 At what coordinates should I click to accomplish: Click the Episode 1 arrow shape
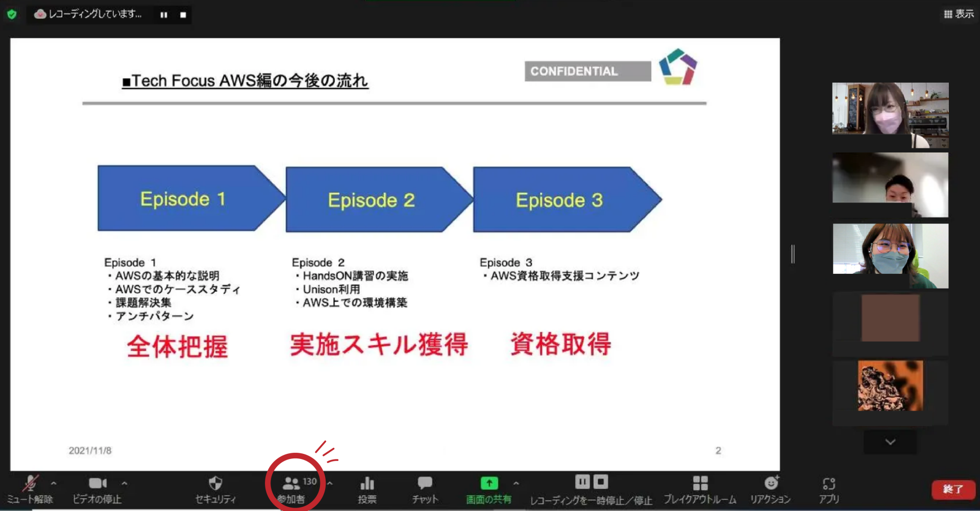click(x=191, y=198)
